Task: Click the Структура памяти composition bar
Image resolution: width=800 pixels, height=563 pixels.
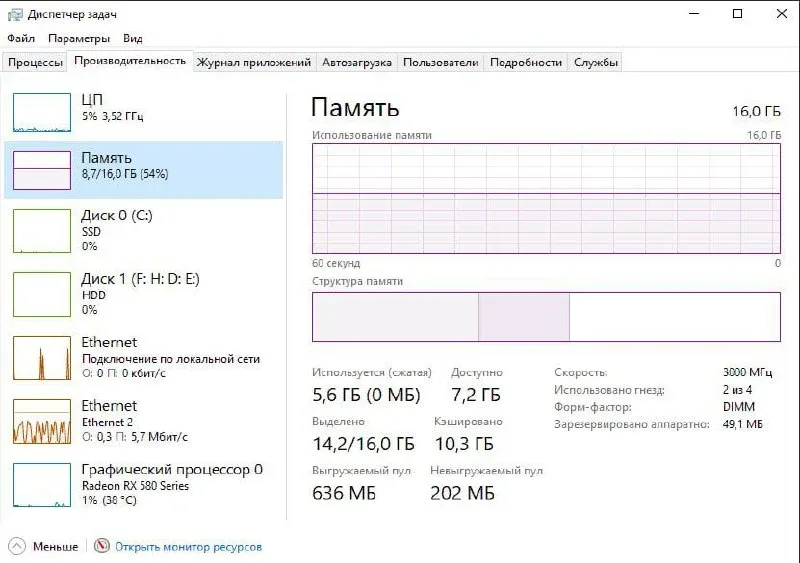Action: pyautogui.click(x=546, y=317)
